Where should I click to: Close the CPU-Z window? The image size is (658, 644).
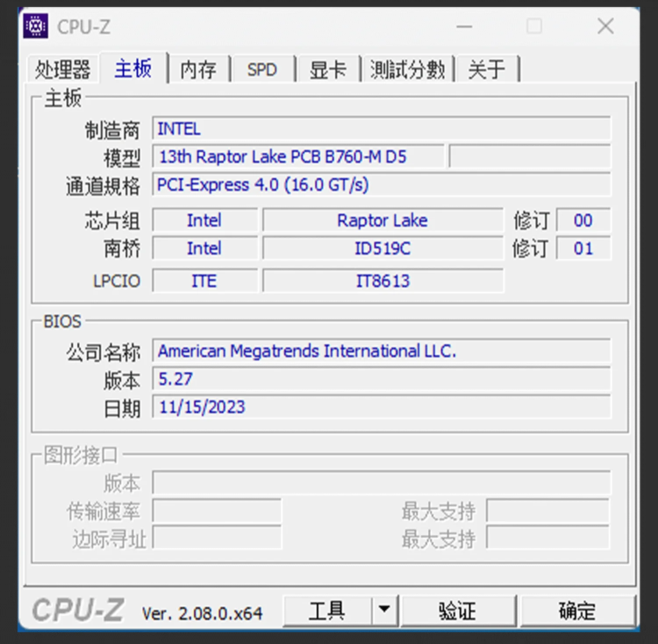pyautogui.click(x=606, y=26)
